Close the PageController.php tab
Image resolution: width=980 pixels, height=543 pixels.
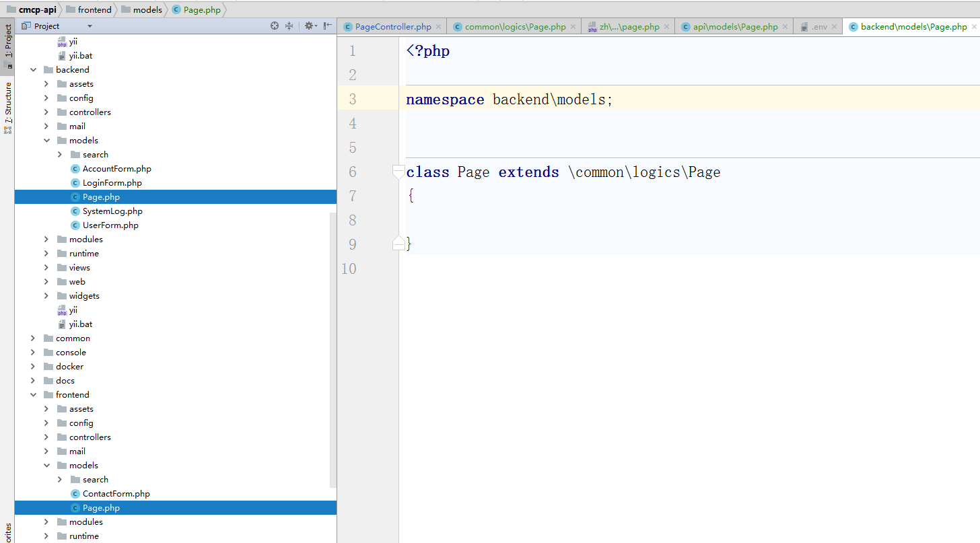438,27
